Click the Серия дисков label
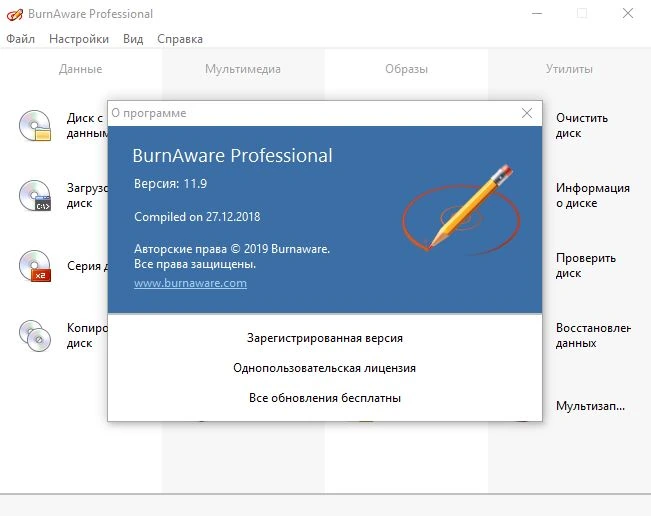Viewport: 651px width, 516px height. 87,266
